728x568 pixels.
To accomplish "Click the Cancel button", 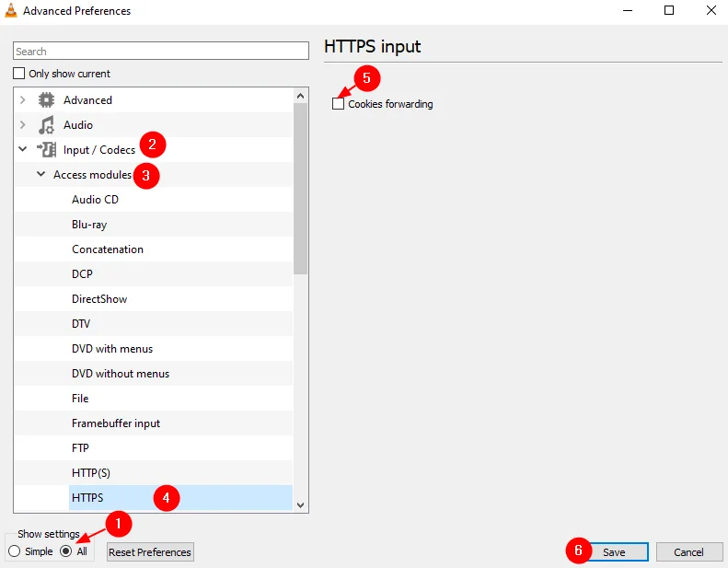I will pyautogui.click(x=688, y=552).
